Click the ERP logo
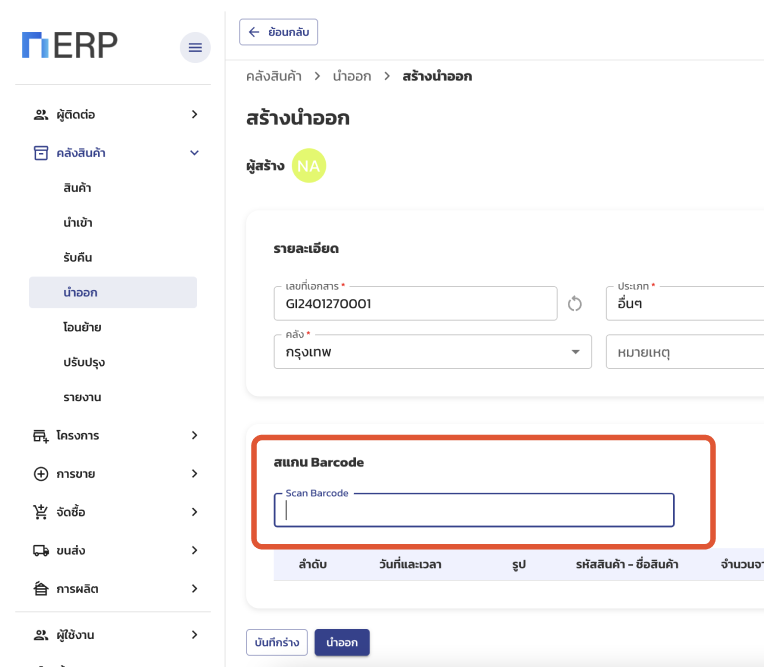780x668 pixels. point(70,45)
